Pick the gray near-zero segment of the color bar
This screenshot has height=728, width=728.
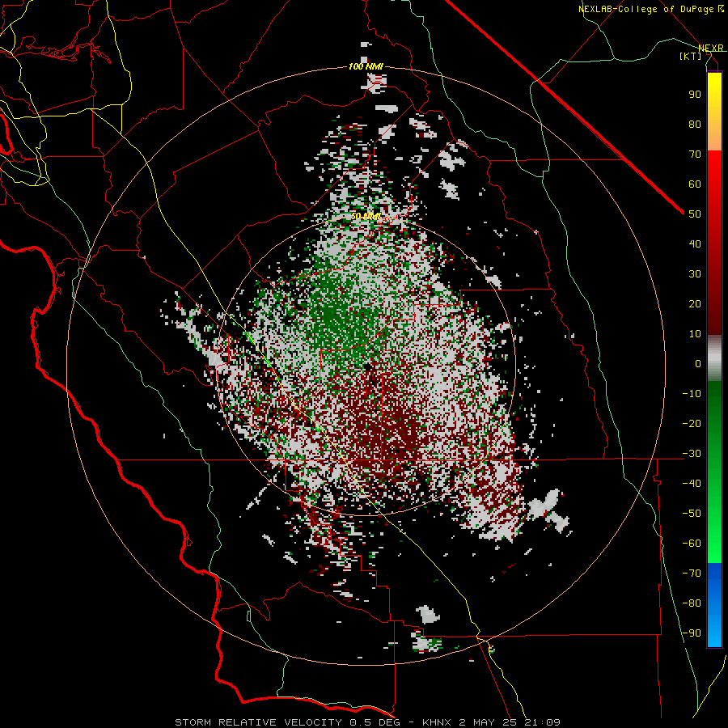point(714,358)
